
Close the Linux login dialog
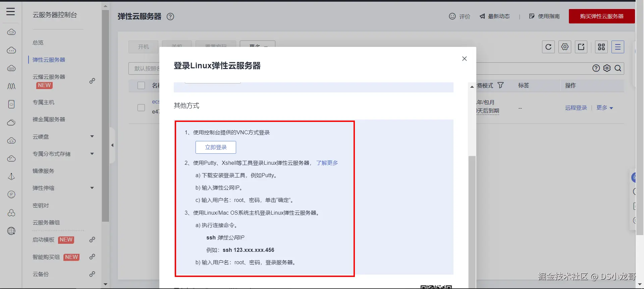(464, 59)
